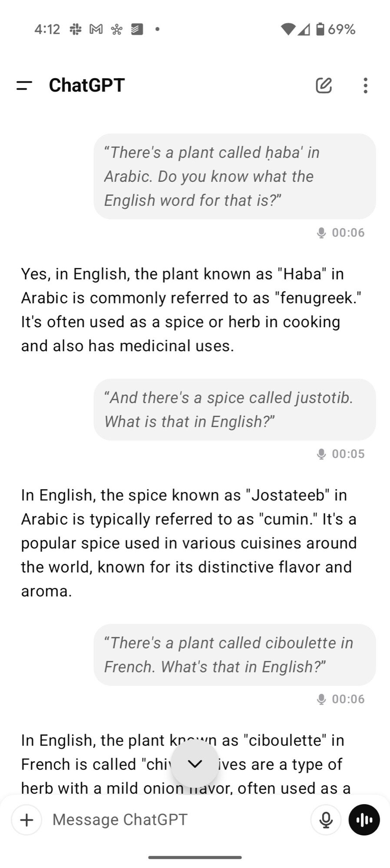Tap the fenugreek answer text
The image size is (390, 868).
click(x=191, y=310)
